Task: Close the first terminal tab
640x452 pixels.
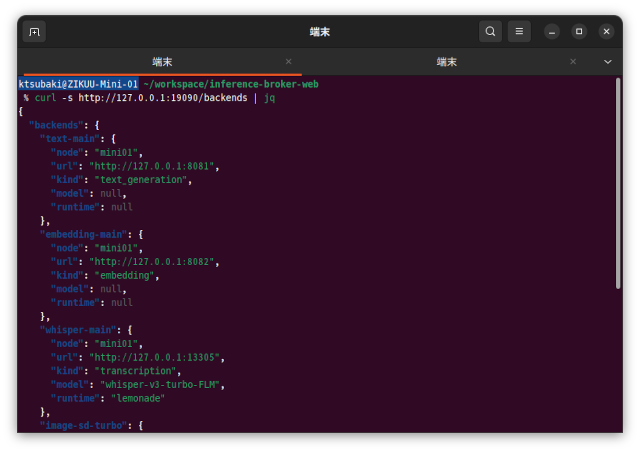Action: pos(289,62)
